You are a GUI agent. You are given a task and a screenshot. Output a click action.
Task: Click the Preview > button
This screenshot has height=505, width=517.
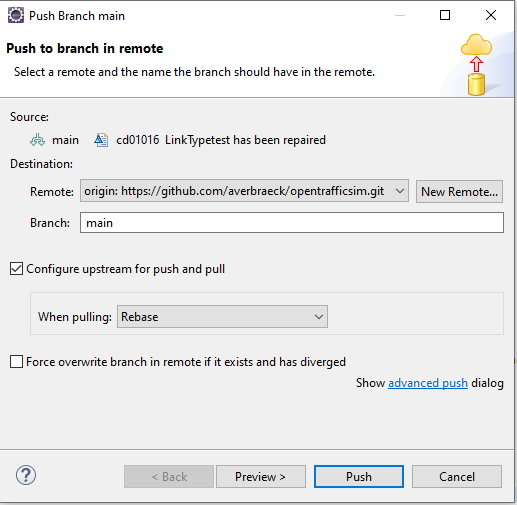261,477
